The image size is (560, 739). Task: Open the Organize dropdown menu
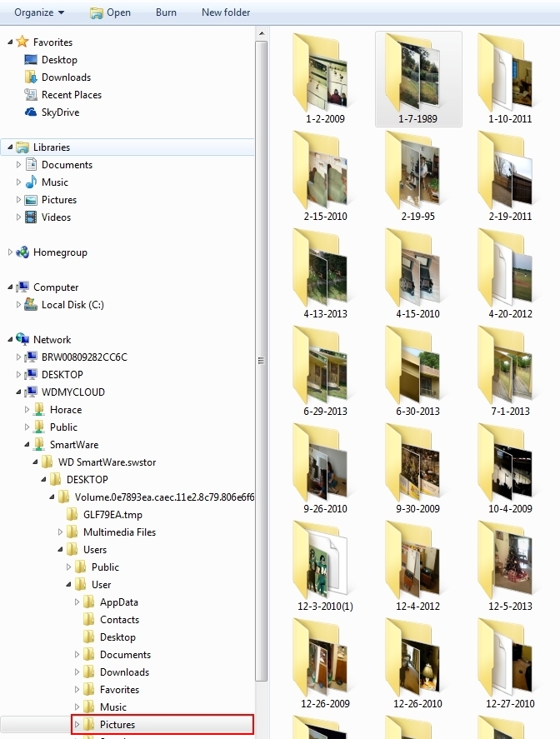pos(39,12)
